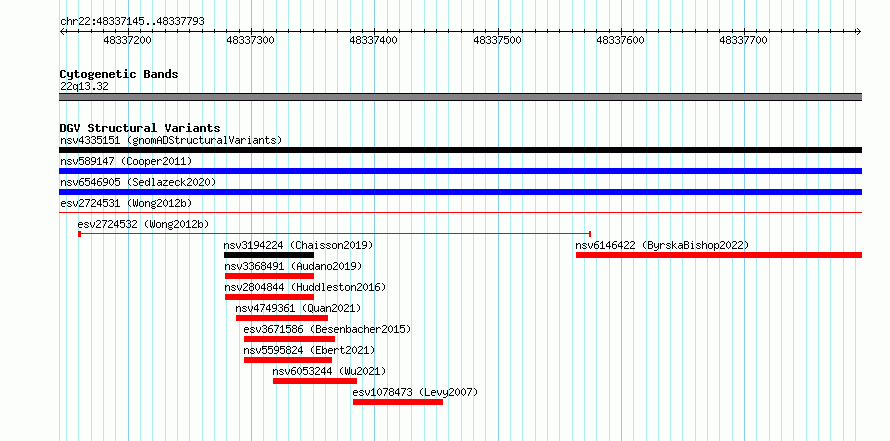The width and height of the screenshot is (890, 441).
Task: Open the nsv6546905 (Sedlazeck2020) label
Action: (138, 182)
